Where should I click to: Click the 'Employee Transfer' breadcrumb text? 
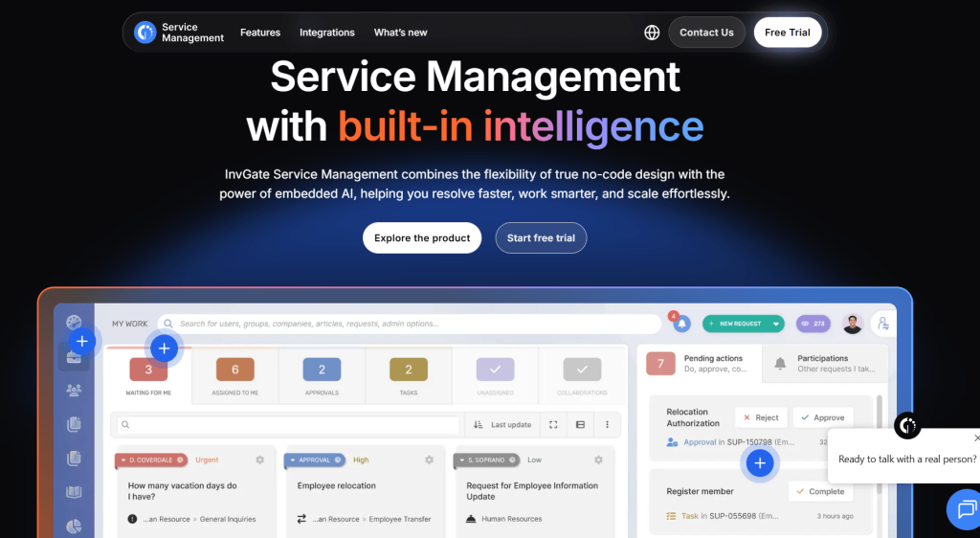[x=400, y=519]
